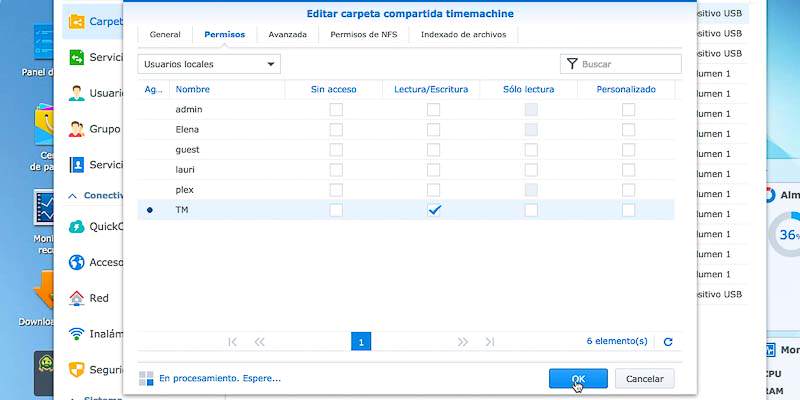The image size is (800, 400).
Task: Confirm with the OK button
Action: pyautogui.click(x=578, y=379)
